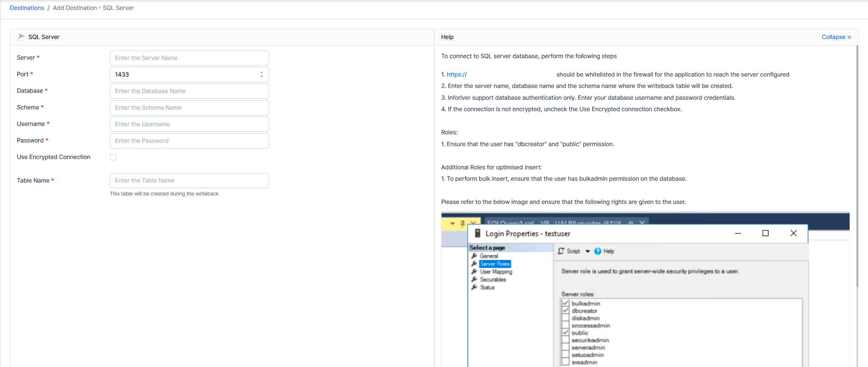Click the Help panel vertical scrollbar
This screenshot has height=367, width=868.
point(857,166)
